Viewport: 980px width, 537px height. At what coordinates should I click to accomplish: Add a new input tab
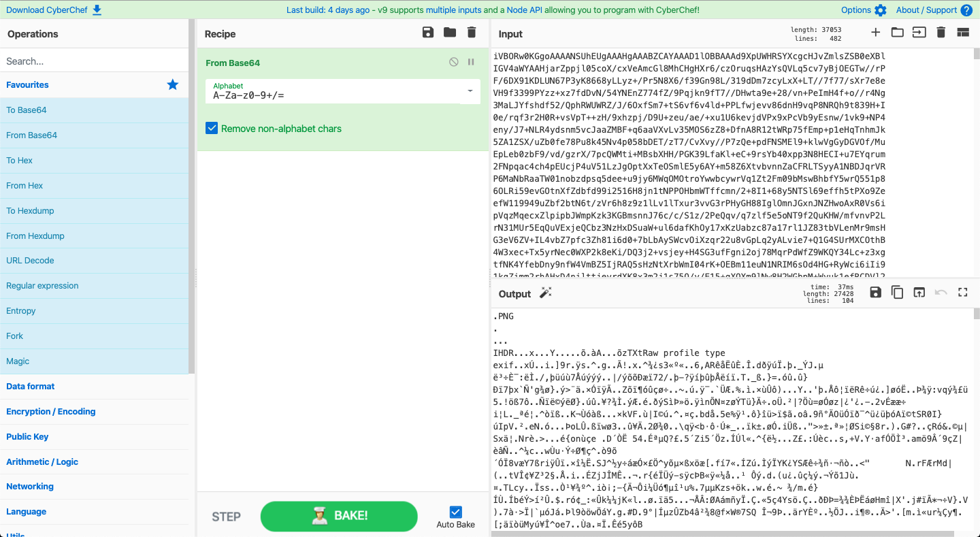(x=876, y=33)
